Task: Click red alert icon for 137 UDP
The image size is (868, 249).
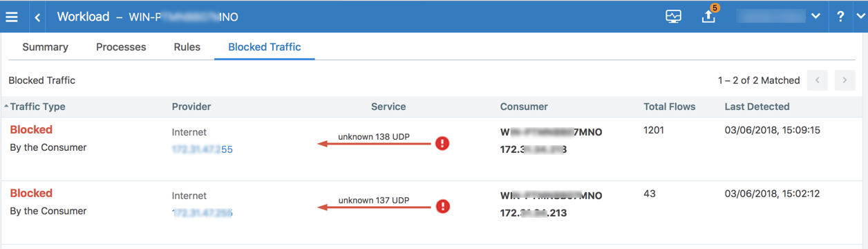Action: [442, 206]
